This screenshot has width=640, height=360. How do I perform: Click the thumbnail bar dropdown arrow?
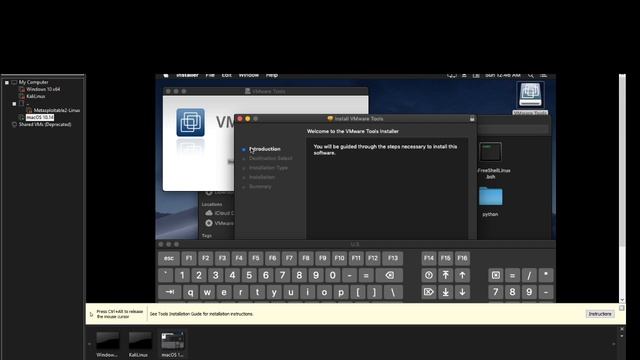(622, 336)
